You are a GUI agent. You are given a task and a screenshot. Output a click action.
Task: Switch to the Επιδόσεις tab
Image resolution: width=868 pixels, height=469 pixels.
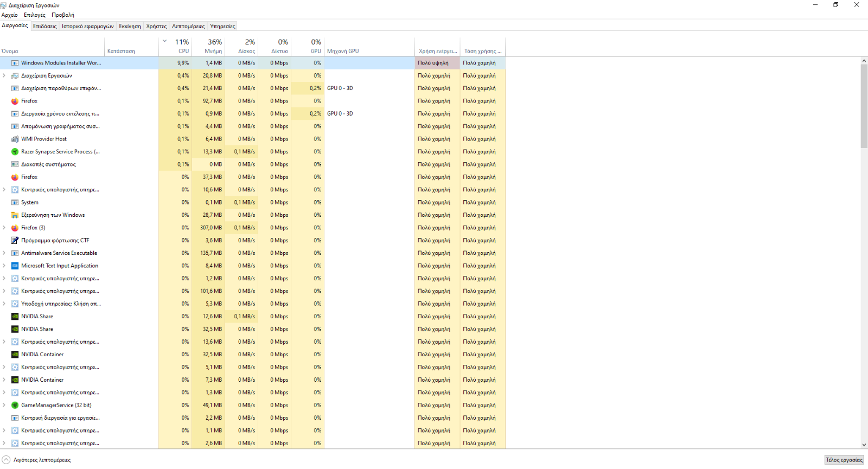click(44, 26)
